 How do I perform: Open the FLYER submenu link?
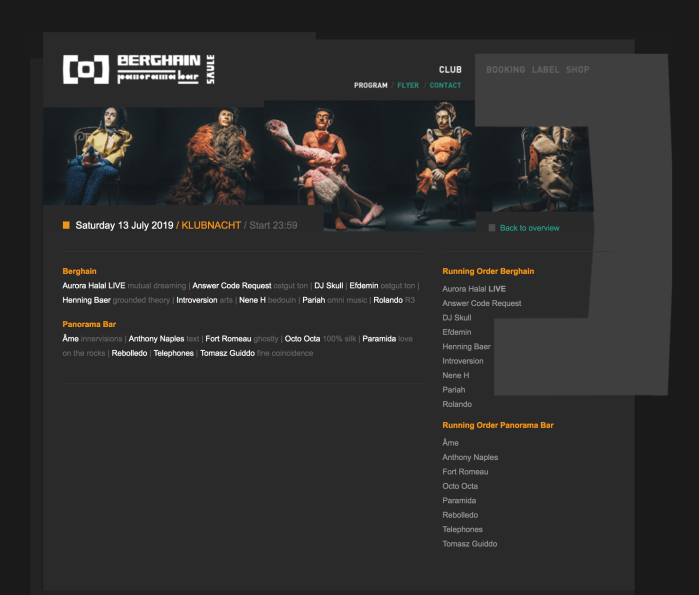coord(408,86)
